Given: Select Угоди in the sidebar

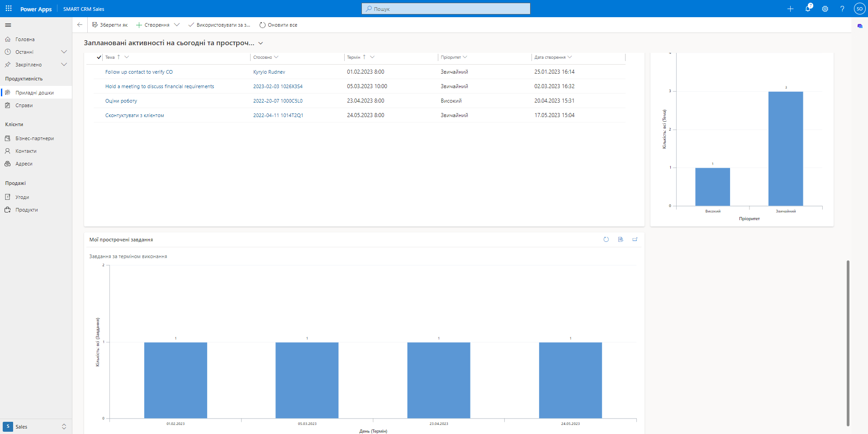Looking at the screenshot, I should tap(22, 197).
